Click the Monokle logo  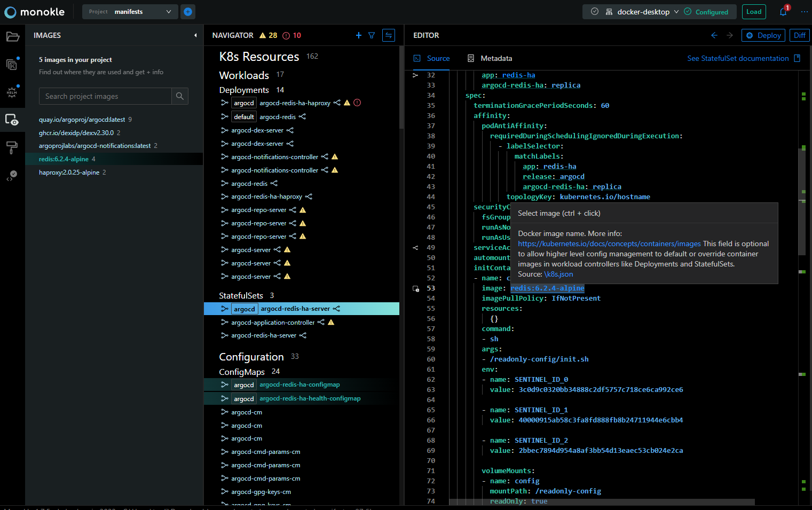coord(34,12)
